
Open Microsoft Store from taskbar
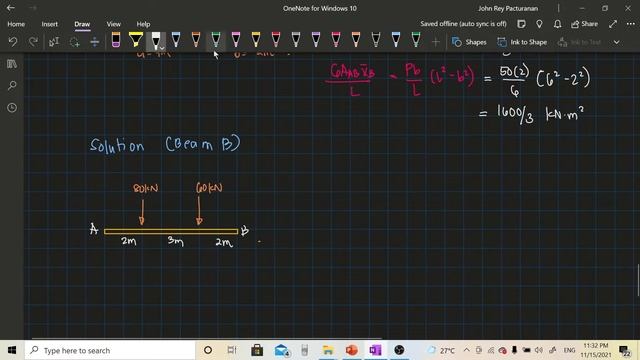tap(257, 350)
